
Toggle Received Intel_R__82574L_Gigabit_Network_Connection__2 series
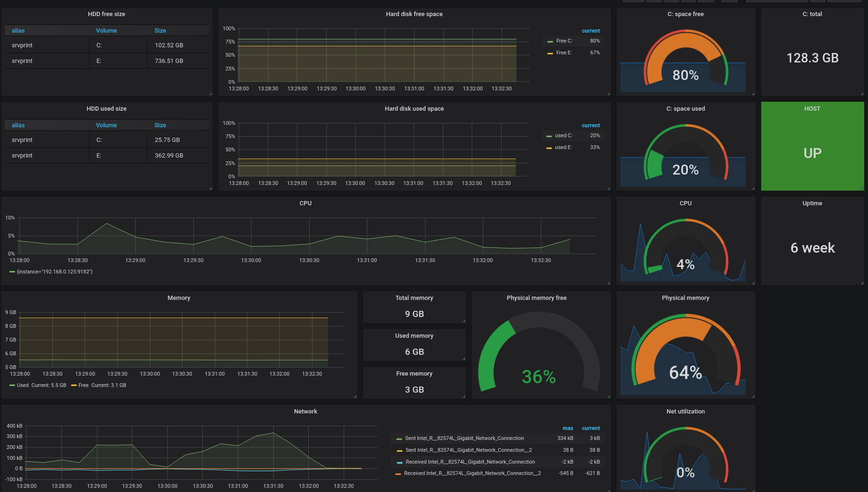pyautogui.click(x=472, y=473)
